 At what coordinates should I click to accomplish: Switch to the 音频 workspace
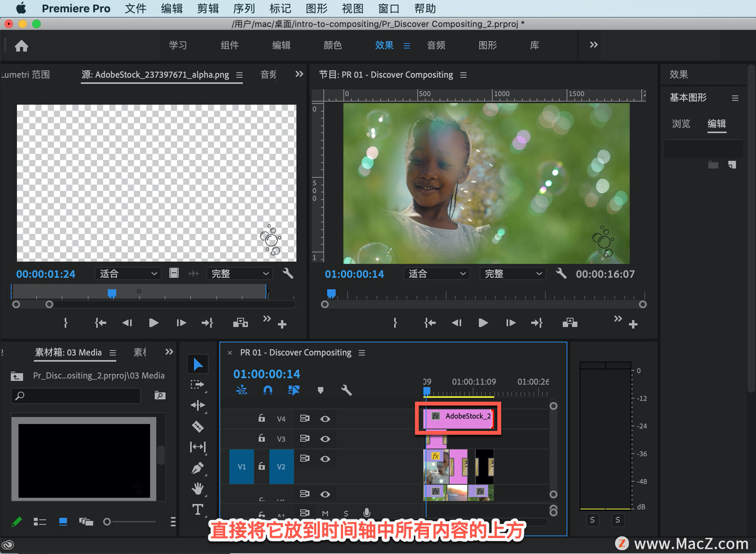436,45
